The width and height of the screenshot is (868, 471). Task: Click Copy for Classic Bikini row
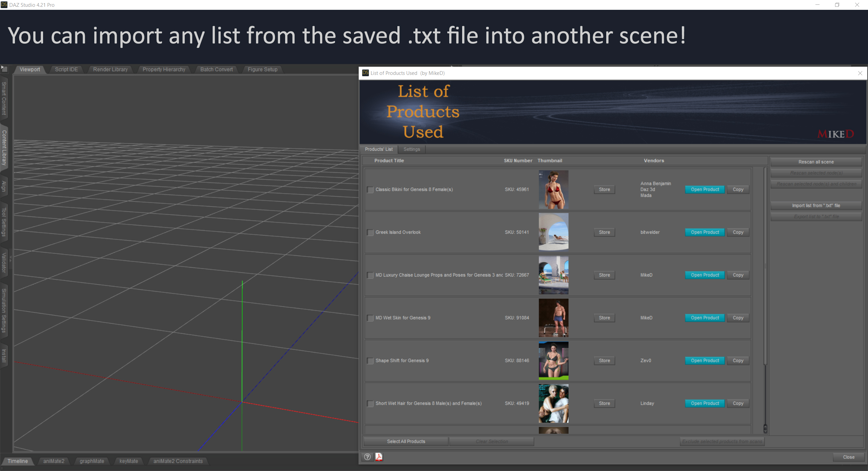coord(738,189)
